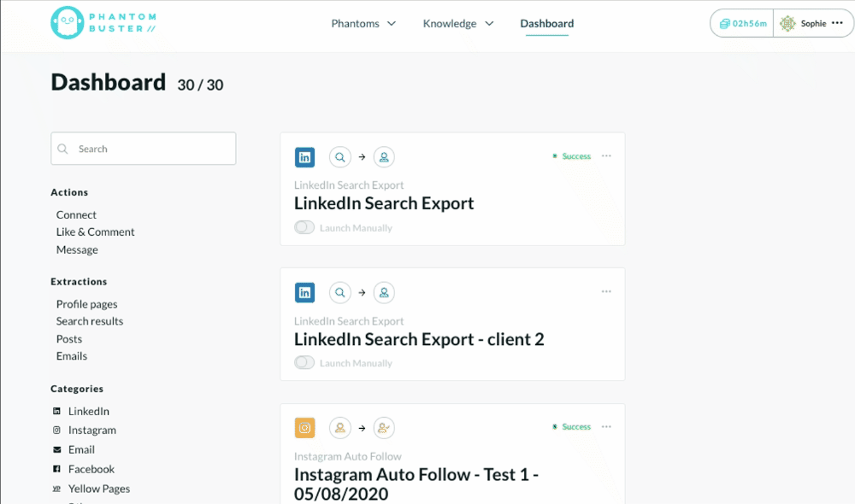Screen dimensions: 855x504
Task: Click the gray Instagram Auto Follow subtitle
Action: coord(348,456)
